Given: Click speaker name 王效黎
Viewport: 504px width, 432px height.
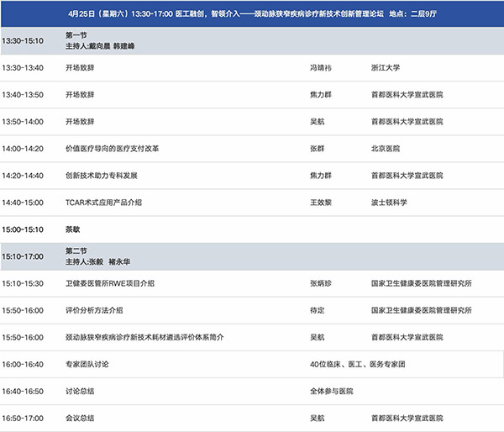Looking at the screenshot, I should click(x=323, y=203).
